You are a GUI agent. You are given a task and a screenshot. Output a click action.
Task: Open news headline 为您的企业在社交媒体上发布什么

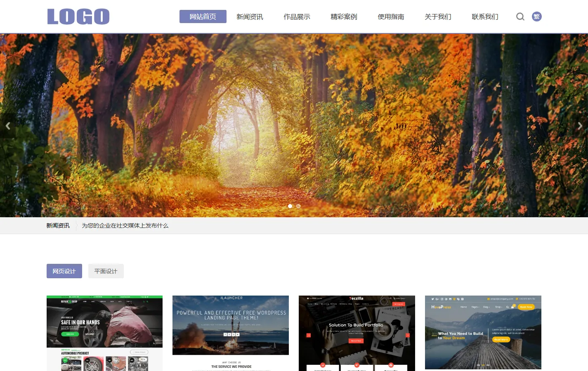tap(125, 225)
